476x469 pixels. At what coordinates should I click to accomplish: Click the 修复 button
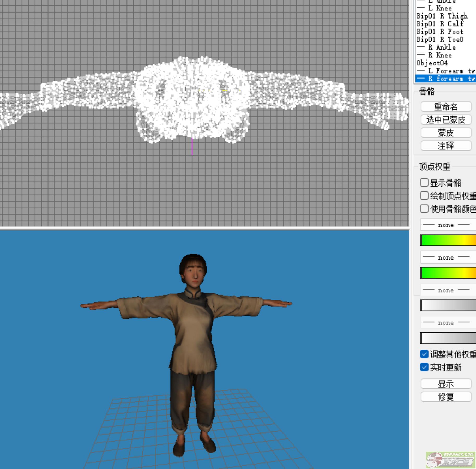click(x=446, y=397)
